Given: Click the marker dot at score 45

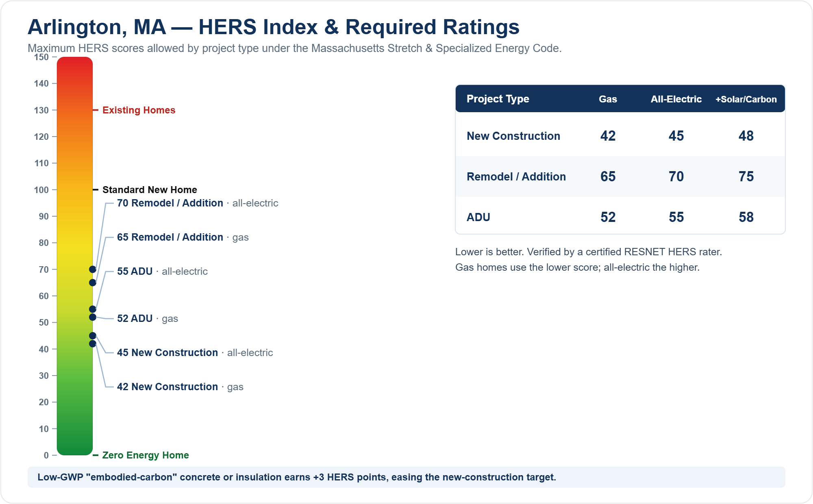Looking at the screenshot, I should coord(93,336).
